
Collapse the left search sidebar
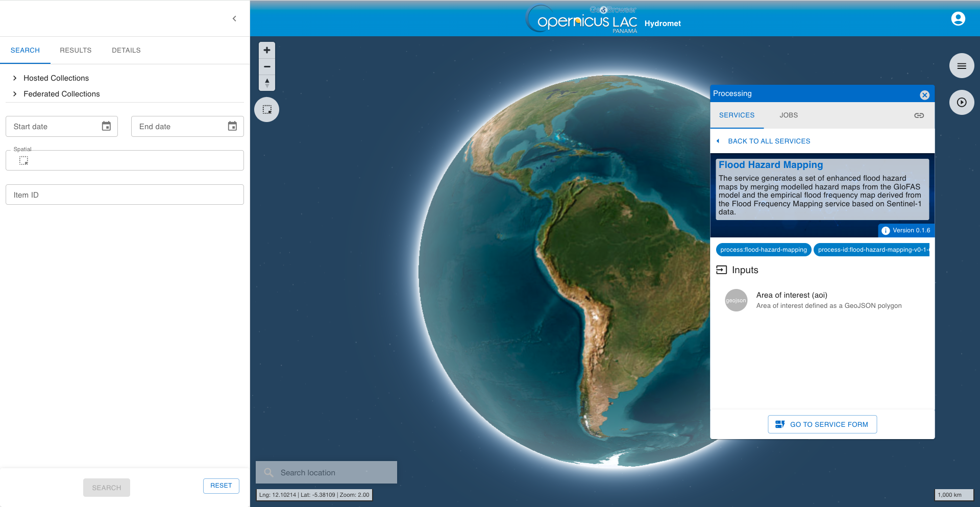(234, 18)
